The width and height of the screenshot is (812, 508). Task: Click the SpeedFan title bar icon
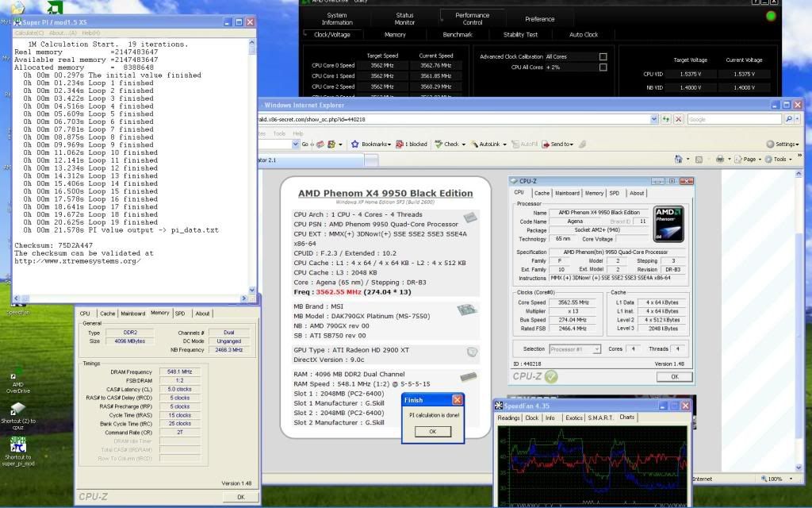tap(499, 406)
